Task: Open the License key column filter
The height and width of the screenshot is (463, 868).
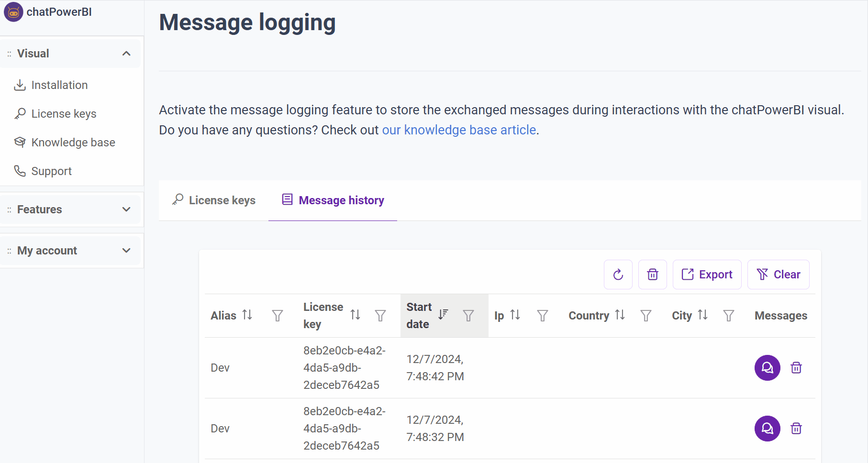Action: (x=380, y=316)
